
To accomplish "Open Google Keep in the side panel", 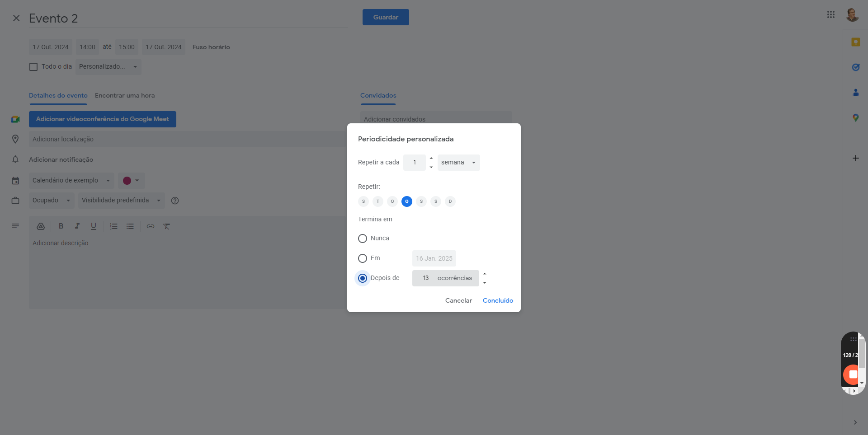I will pyautogui.click(x=855, y=42).
